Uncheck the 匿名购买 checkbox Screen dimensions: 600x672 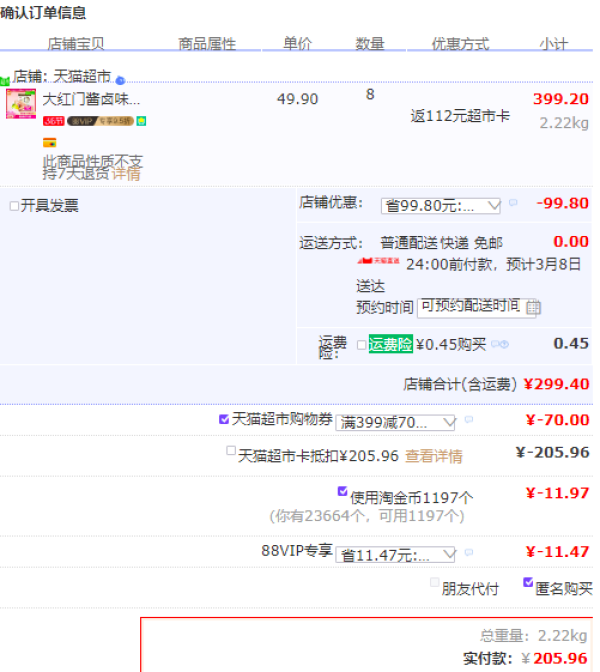(x=528, y=582)
